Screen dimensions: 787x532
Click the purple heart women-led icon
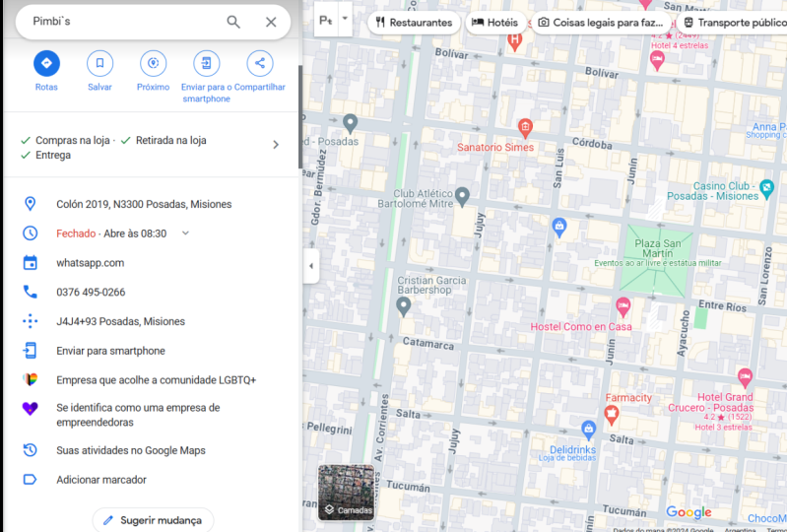[31, 409]
